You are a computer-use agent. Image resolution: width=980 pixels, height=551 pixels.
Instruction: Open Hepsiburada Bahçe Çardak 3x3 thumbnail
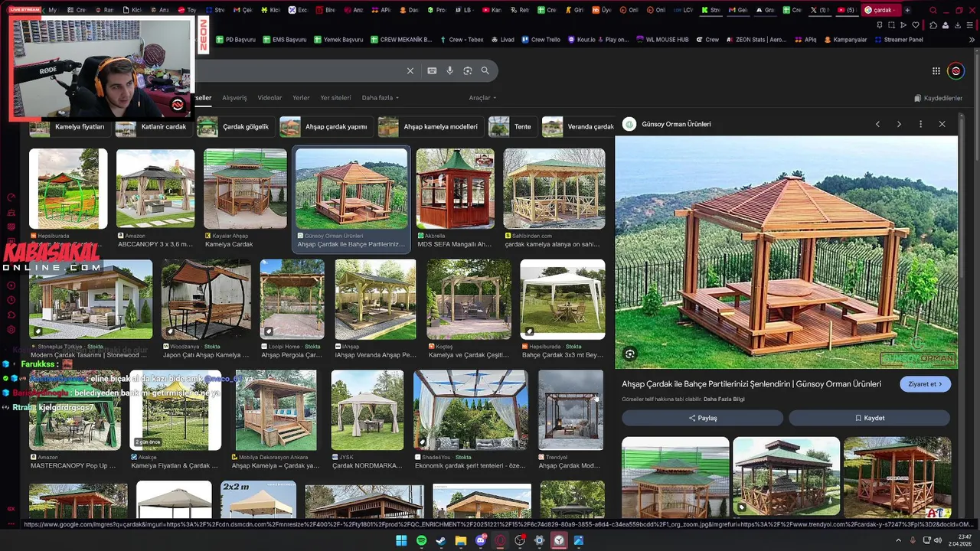click(x=562, y=299)
